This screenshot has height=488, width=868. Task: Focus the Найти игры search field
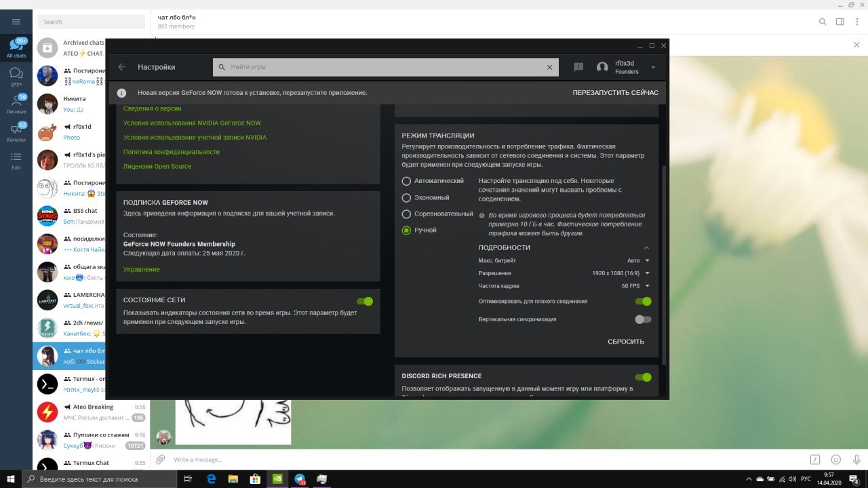click(386, 67)
